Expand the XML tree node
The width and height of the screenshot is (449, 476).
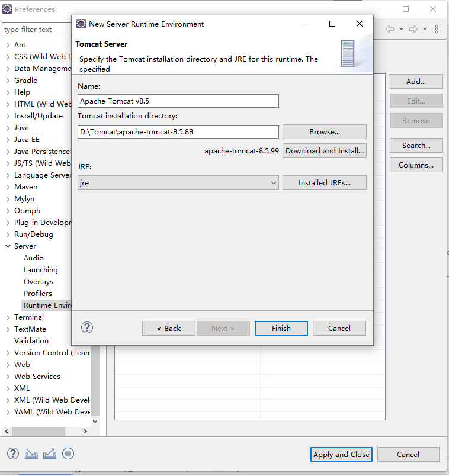point(8,388)
